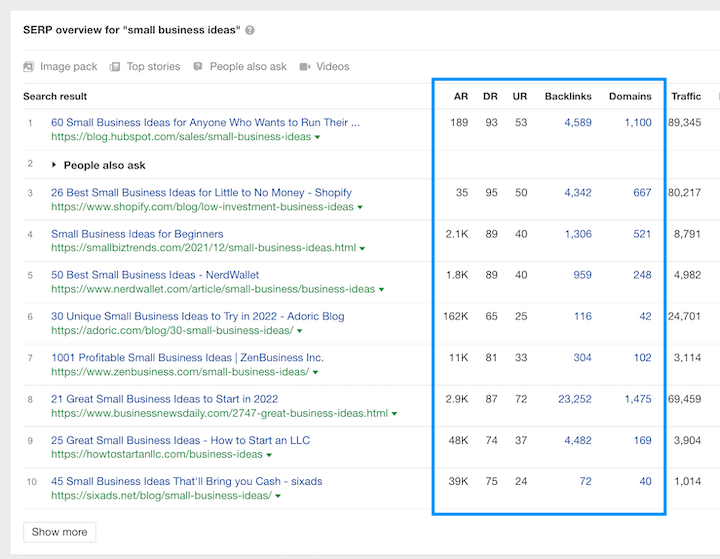Open the 60 Small Business Ideas HubSpot result
Viewport: 720px width, 559px height.
(x=205, y=123)
